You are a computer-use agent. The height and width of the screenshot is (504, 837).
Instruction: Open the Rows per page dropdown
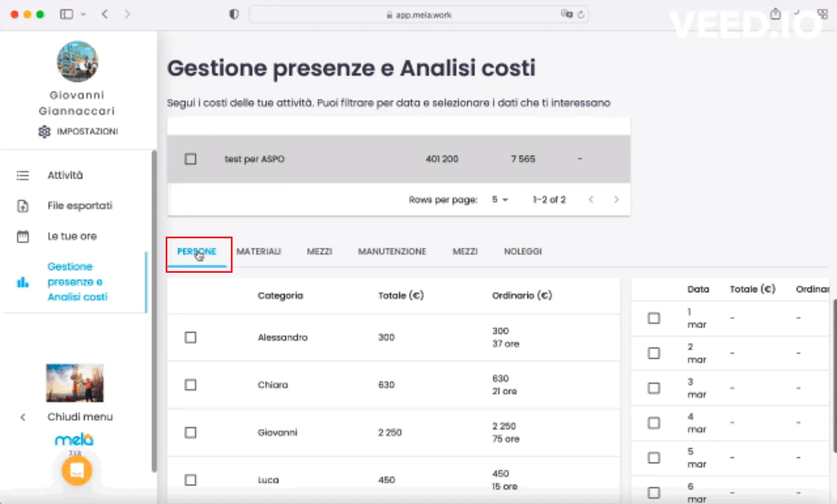tap(500, 200)
